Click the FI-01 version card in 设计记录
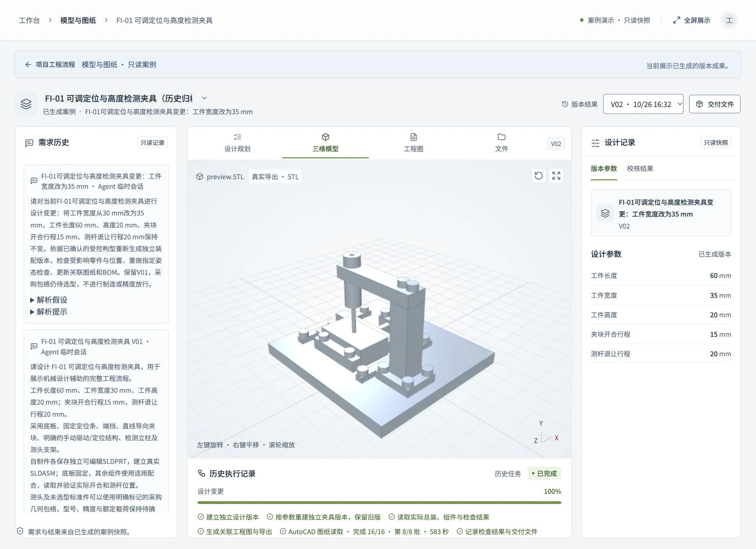This screenshot has height=549, width=756. coord(661,214)
